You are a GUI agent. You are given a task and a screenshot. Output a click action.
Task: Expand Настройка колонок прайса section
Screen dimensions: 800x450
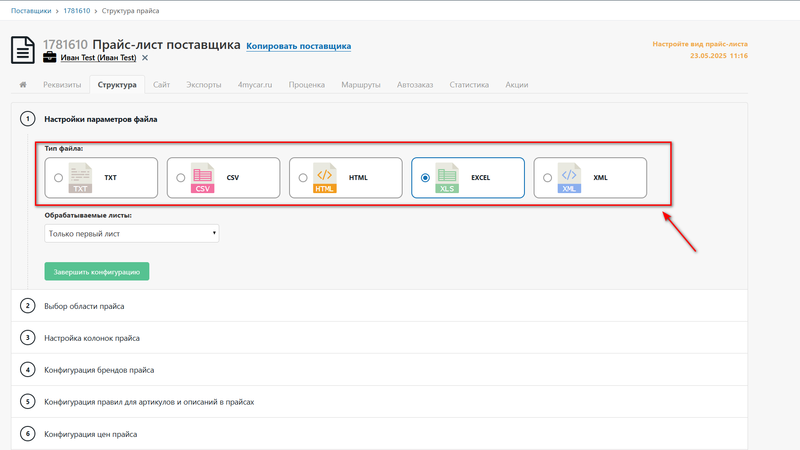pos(379,338)
